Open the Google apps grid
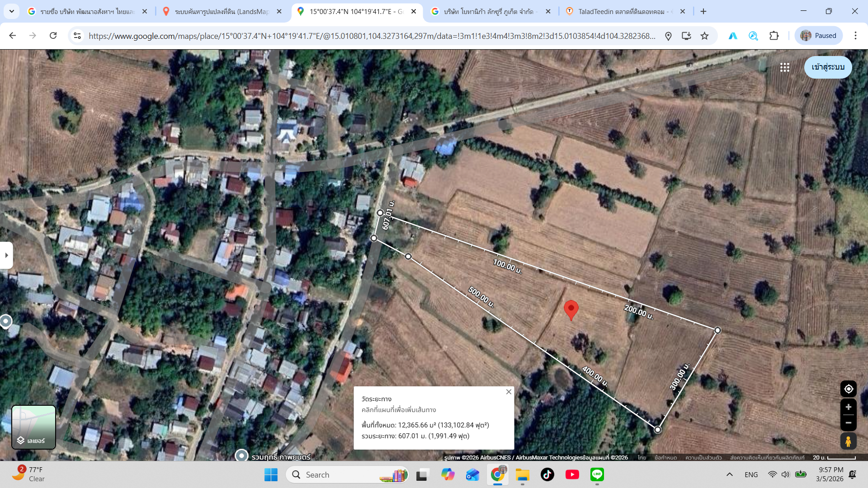 pyautogui.click(x=785, y=67)
